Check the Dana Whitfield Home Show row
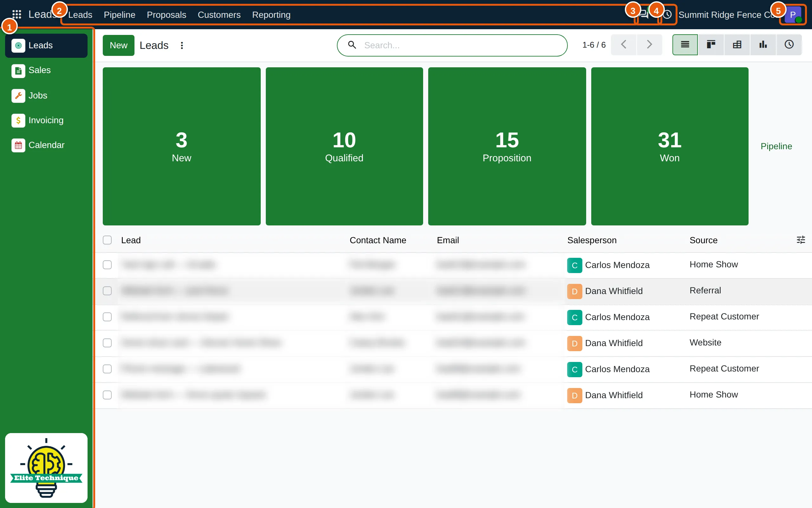 point(107,395)
